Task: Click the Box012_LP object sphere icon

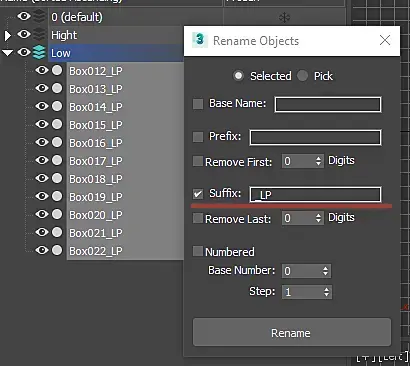Action: pyautogui.click(x=57, y=70)
